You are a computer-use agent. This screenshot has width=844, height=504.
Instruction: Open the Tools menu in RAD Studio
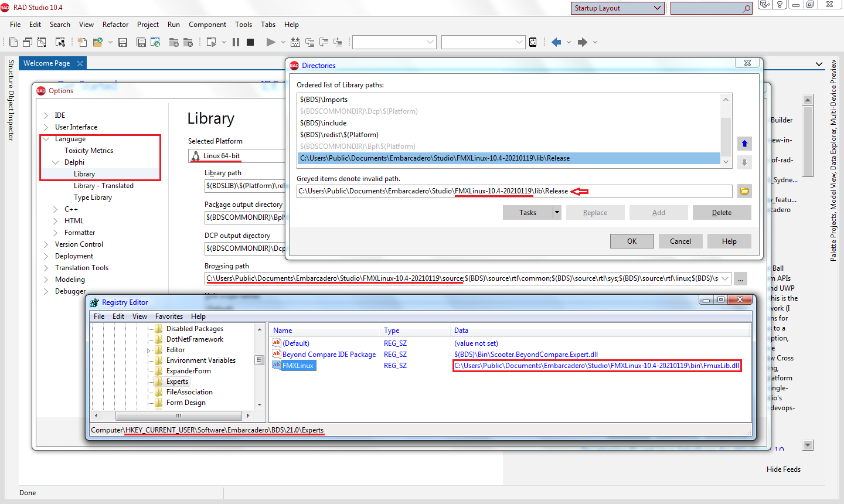243,25
